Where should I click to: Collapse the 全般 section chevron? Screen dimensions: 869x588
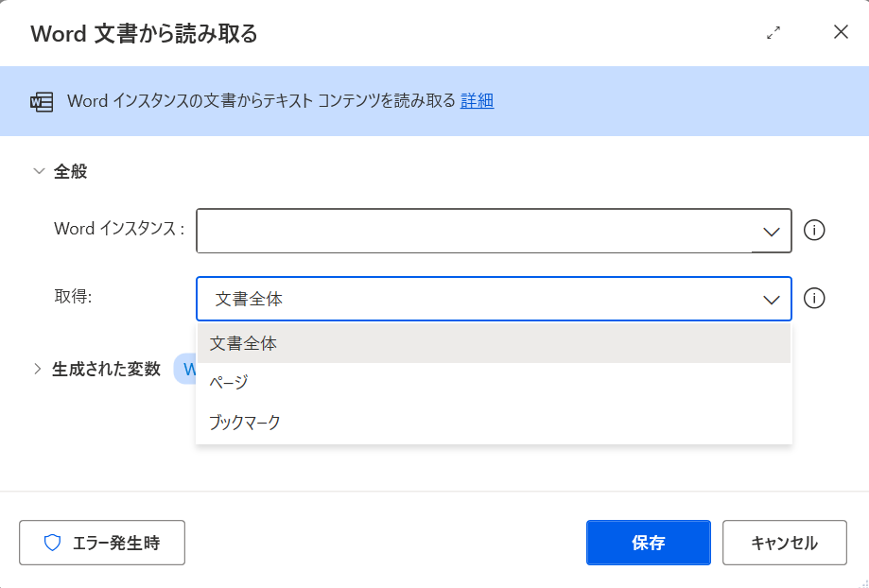click(39, 171)
